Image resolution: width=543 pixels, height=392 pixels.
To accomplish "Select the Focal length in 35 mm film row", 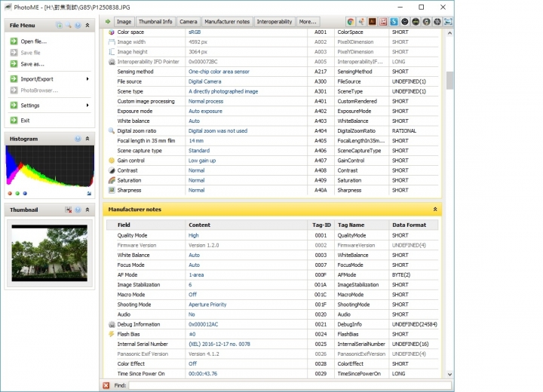I will [272, 141].
